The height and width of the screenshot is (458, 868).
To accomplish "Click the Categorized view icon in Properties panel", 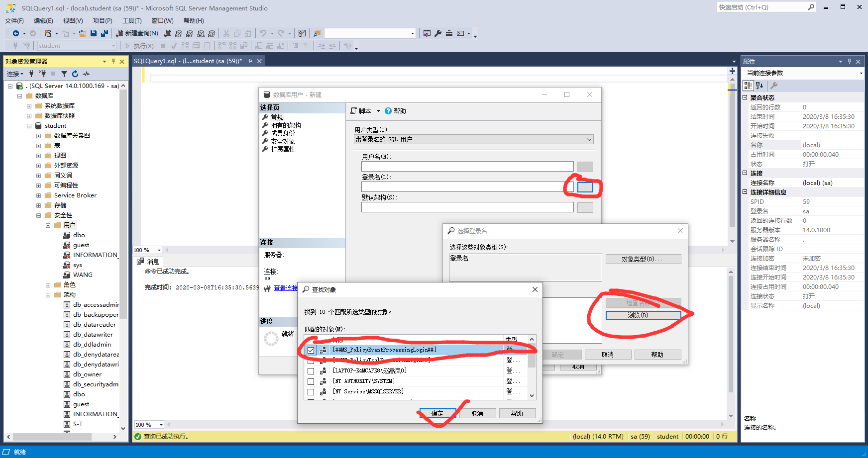I will 748,86.
